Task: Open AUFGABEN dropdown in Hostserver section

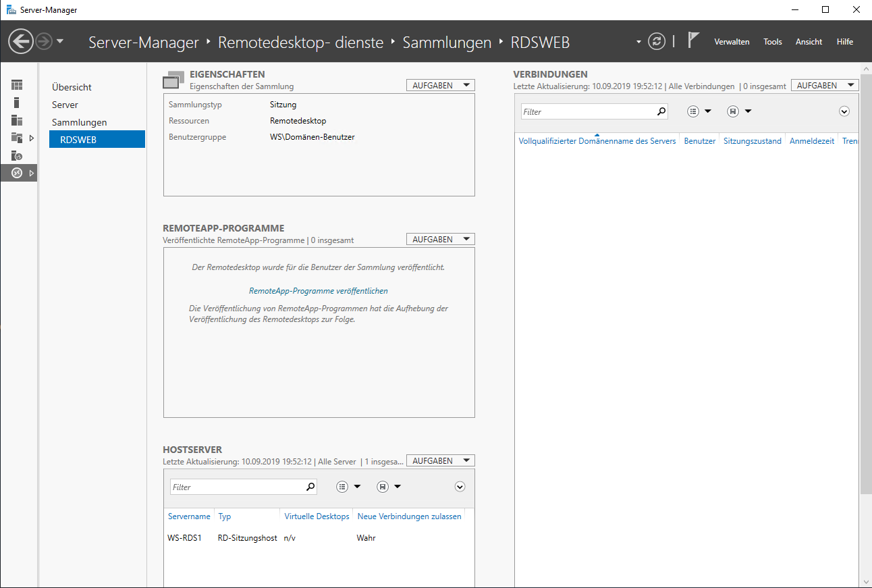Action: [x=440, y=461]
